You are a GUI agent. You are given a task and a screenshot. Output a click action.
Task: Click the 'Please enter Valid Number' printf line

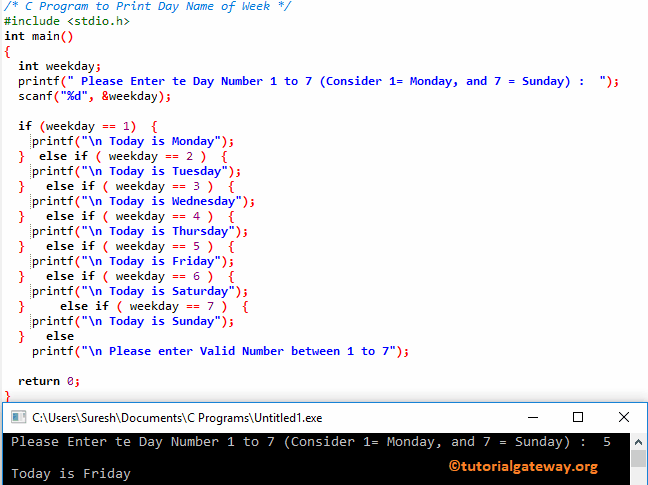click(221, 351)
